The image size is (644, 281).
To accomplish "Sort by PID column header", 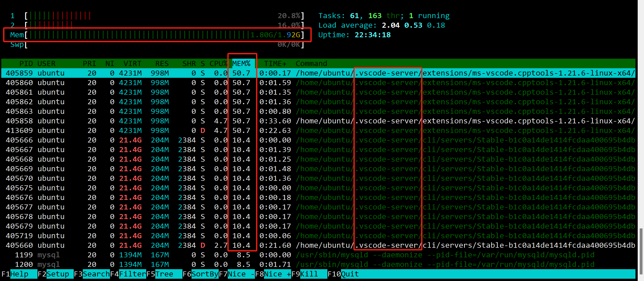I will [x=26, y=63].
